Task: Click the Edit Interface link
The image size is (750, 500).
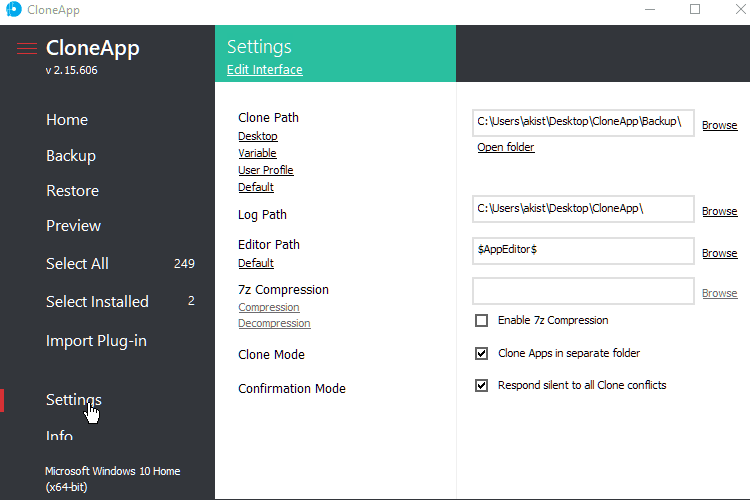Action: tap(265, 70)
